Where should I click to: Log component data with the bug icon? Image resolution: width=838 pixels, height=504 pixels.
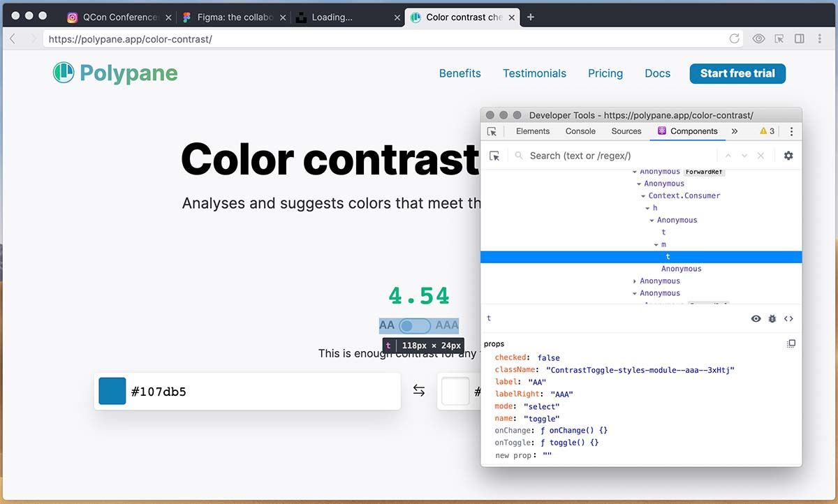pyautogui.click(x=772, y=318)
